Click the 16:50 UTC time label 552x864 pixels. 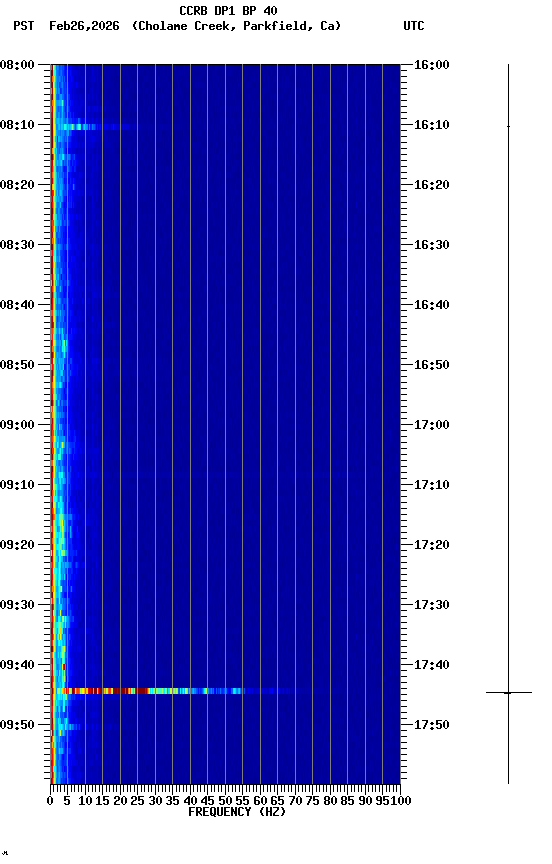432,365
